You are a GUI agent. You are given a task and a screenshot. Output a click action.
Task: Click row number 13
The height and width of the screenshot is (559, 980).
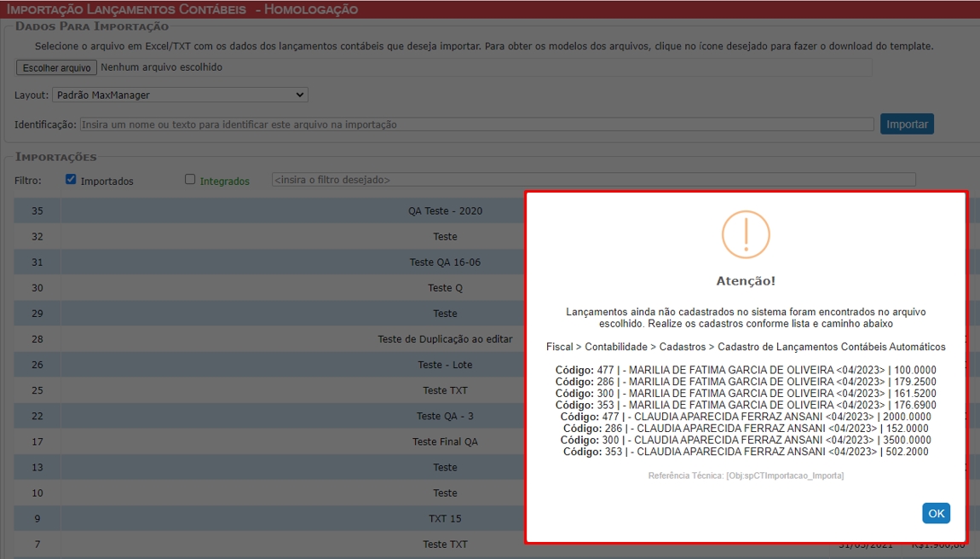pos(37,467)
